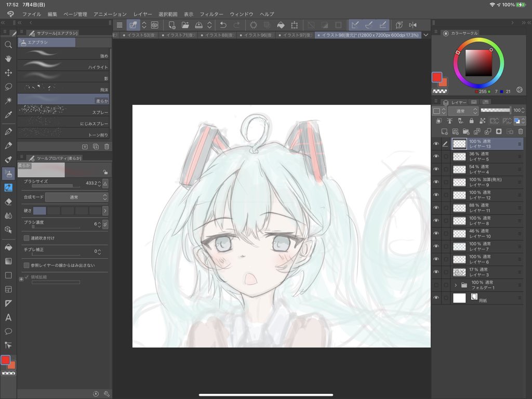Select the Fill bucket tool in left toolbar

(x=8, y=247)
